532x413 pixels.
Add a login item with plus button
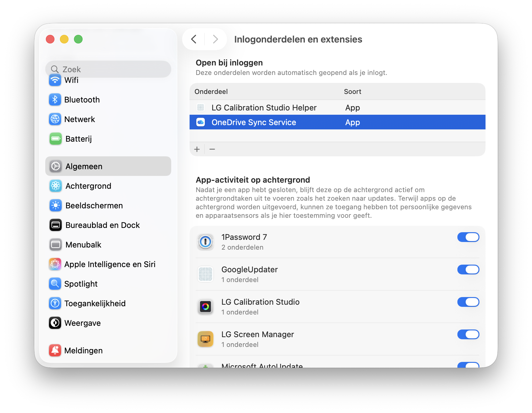coord(197,149)
